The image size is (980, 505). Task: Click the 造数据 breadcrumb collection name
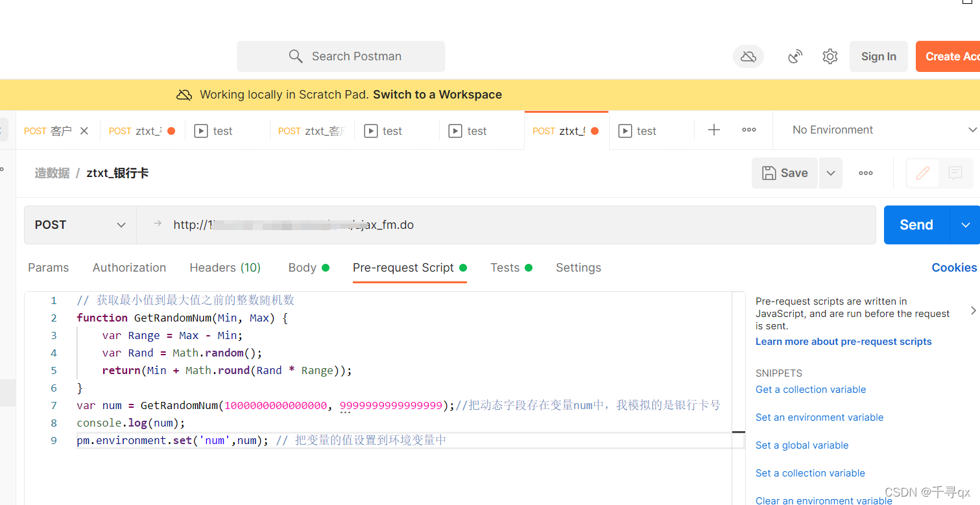pyautogui.click(x=52, y=173)
